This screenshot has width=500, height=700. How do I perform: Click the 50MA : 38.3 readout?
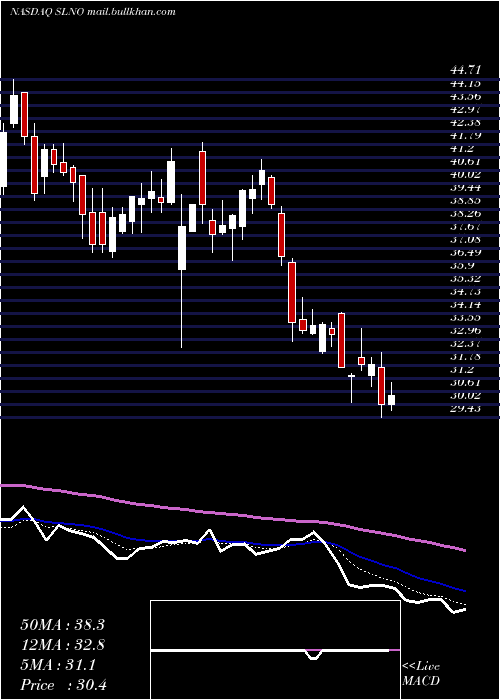point(62,625)
